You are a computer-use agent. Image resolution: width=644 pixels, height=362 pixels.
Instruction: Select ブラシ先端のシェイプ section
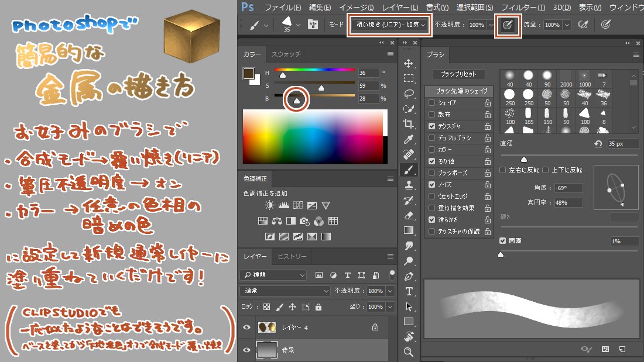point(459,91)
